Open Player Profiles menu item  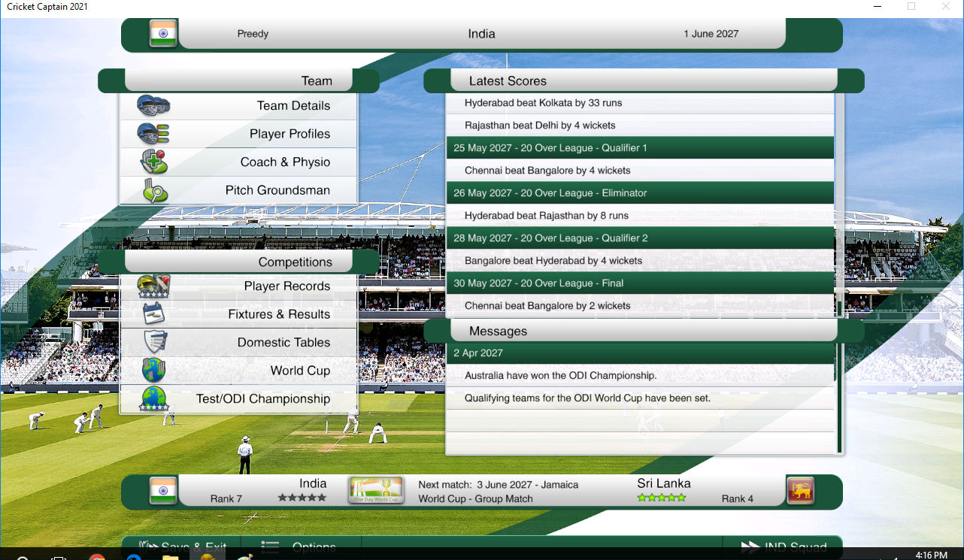(x=238, y=134)
